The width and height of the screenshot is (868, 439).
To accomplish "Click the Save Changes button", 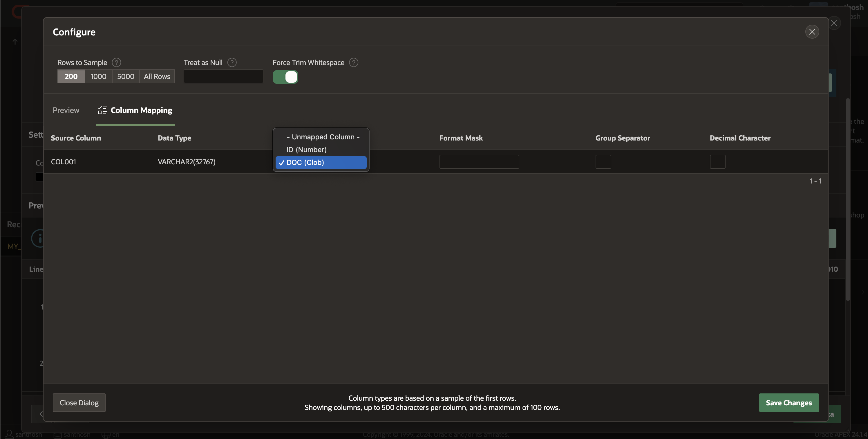I will pyautogui.click(x=789, y=403).
